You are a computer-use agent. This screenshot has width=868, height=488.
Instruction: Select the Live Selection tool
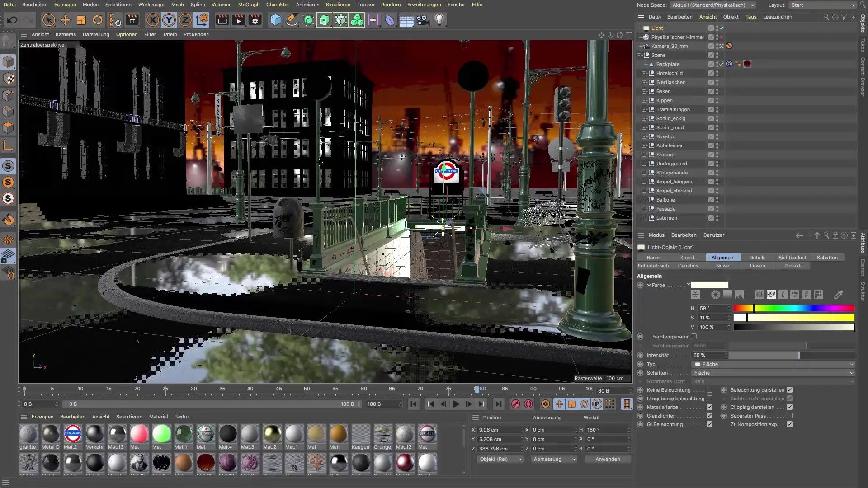point(48,20)
